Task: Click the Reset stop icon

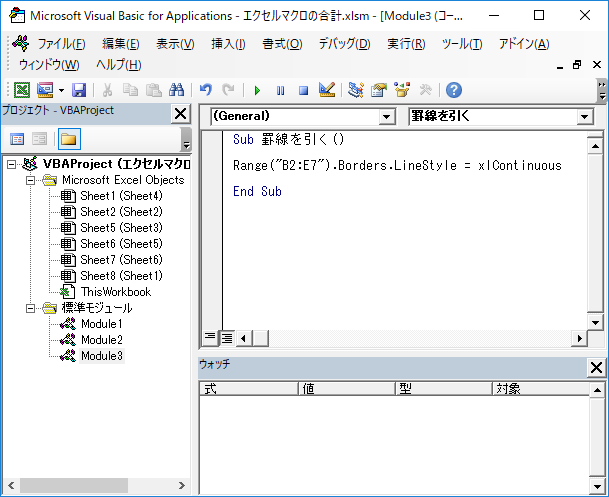Action: [302, 90]
